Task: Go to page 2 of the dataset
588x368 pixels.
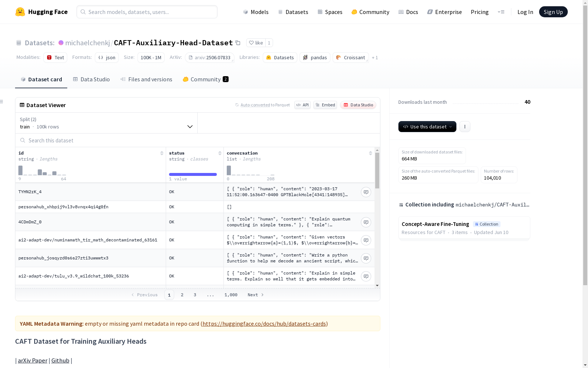Action: click(x=182, y=295)
